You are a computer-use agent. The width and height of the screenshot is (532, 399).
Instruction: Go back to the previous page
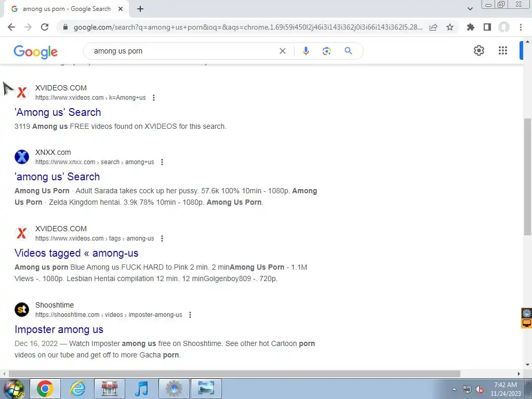tap(11, 27)
